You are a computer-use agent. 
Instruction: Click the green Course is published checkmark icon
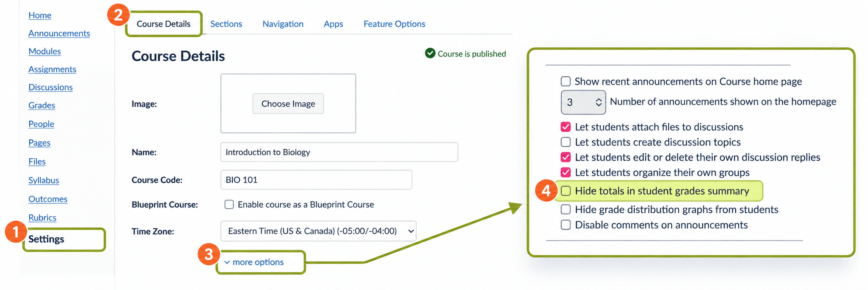pos(430,53)
